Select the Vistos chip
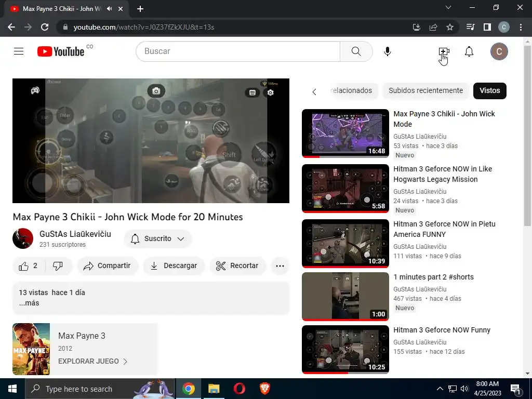532x399 pixels. pyautogui.click(x=489, y=90)
